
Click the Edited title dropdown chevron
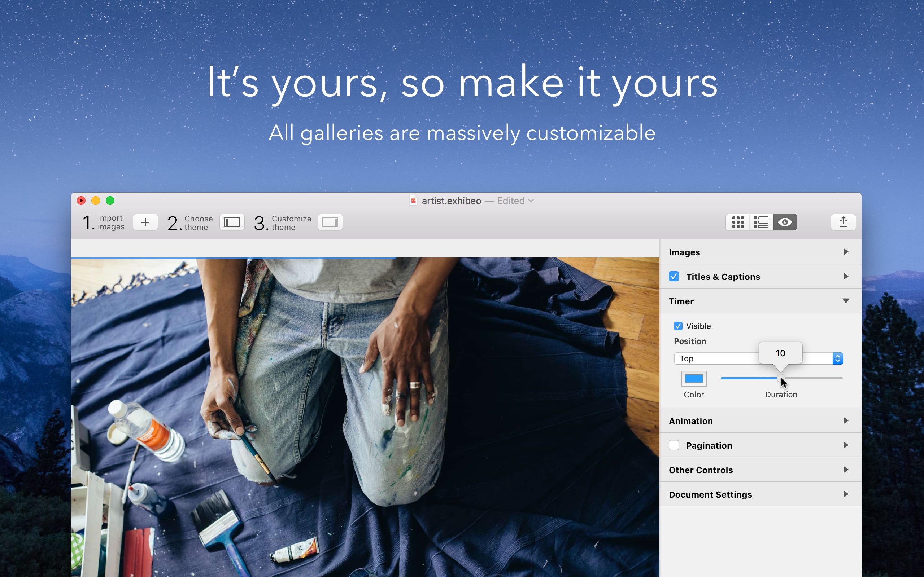tap(531, 201)
